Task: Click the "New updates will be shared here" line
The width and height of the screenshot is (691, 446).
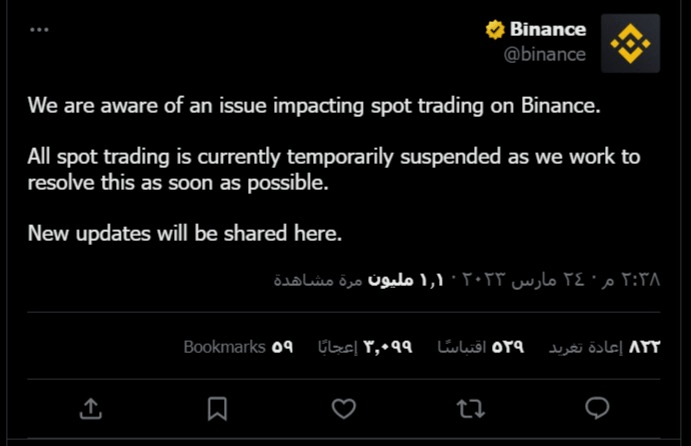Action: pyautogui.click(x=185, y=233)
